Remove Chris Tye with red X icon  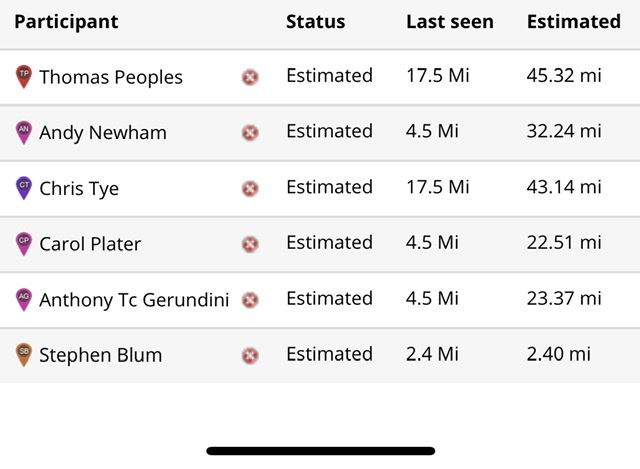pos(250,188)
